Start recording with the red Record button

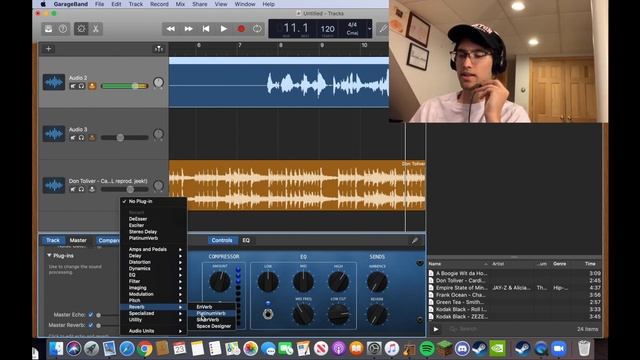[x=241, y=29]
